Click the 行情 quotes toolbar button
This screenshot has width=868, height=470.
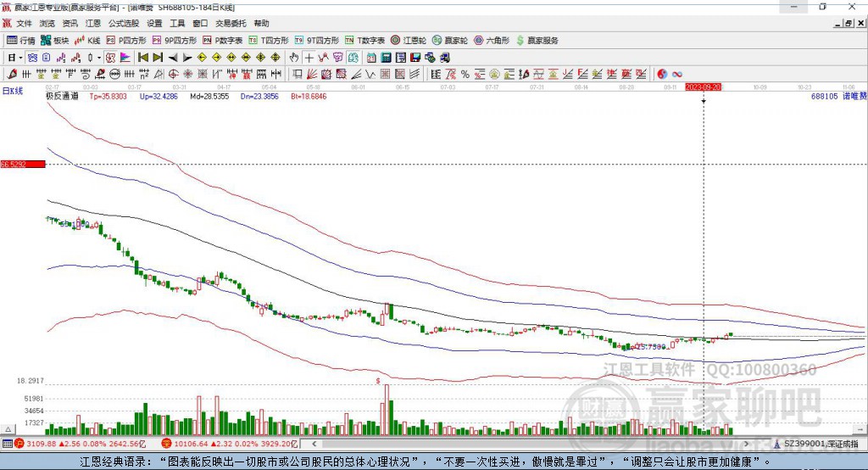point(21,41)
